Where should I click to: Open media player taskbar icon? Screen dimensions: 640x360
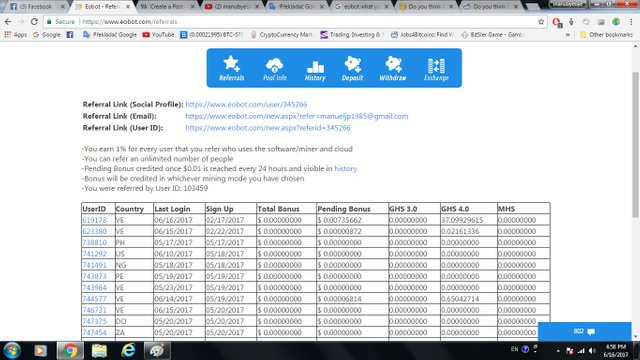(40, 351)
